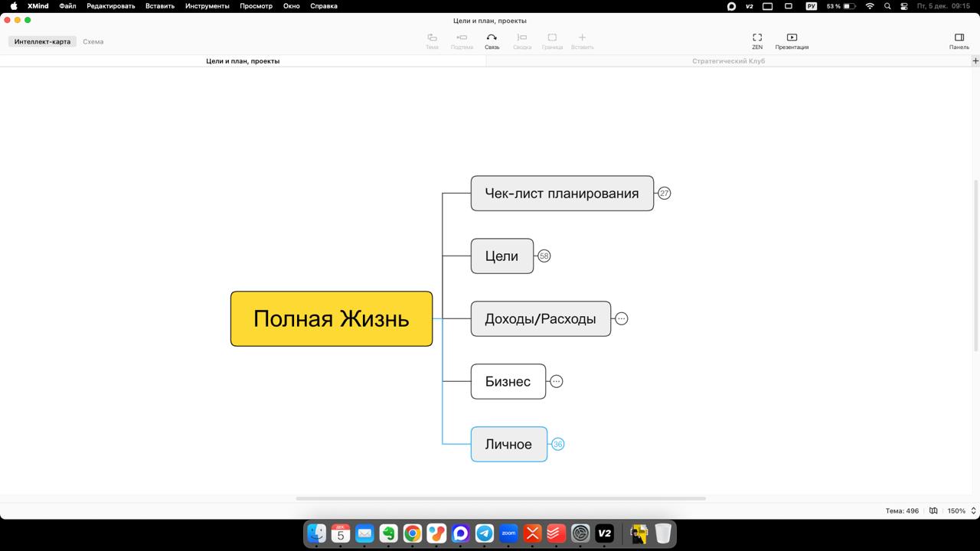The image size is (980, 551).
Task: Expand the Цели branch counter
Action: [544, 256]
